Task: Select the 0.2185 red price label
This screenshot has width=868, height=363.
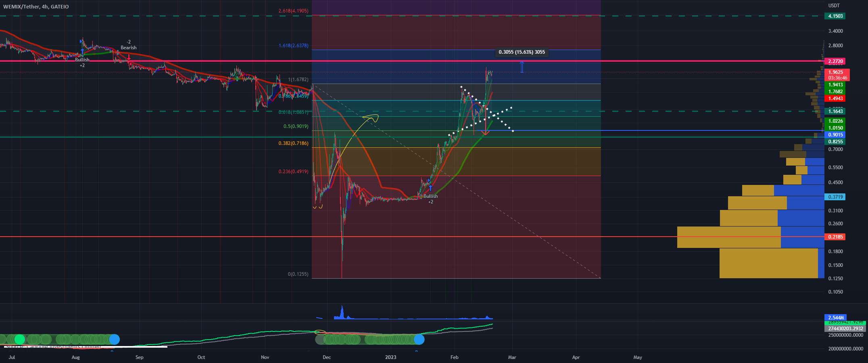Action: coord(835,237)
